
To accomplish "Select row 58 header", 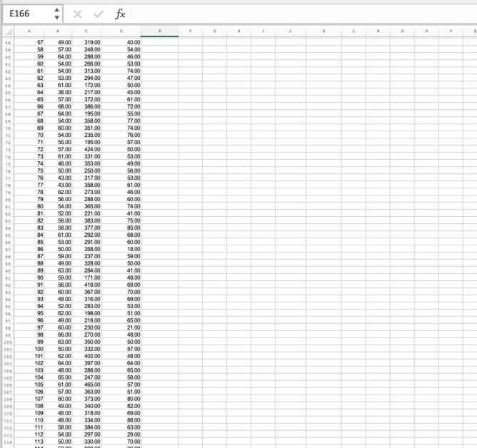I will click(9, 43).
